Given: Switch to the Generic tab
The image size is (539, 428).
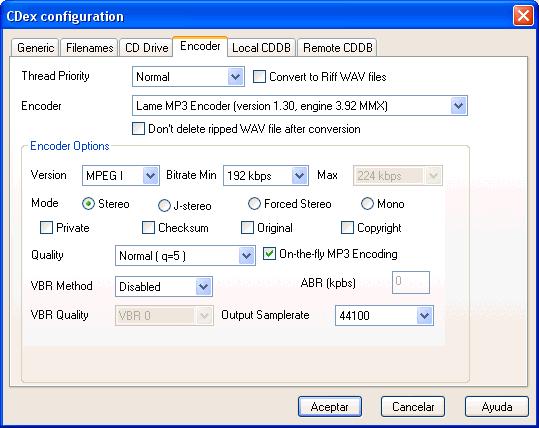Looking at the screenshot, I should click(35, 47).
